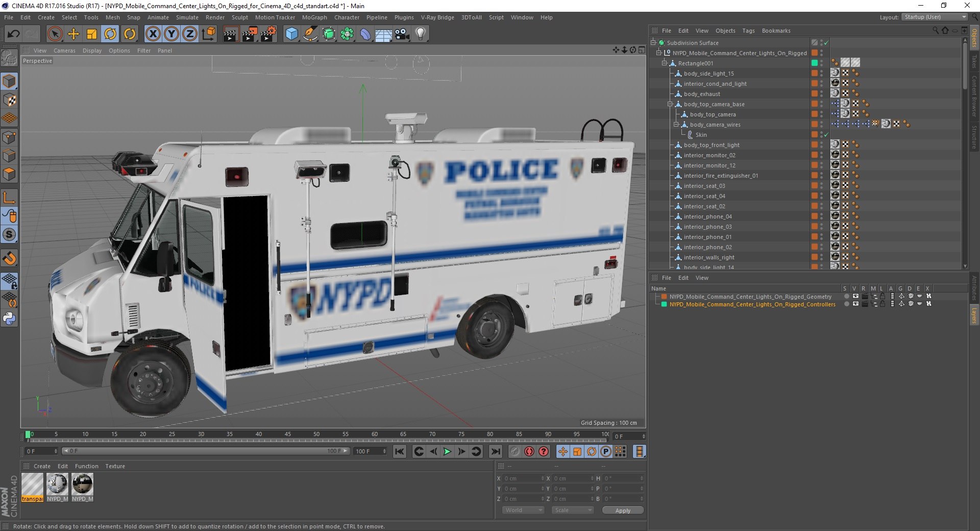Toggle render flag of Geometry layer
This screenshot has height=531, width=980.
(x=865, y=296)
